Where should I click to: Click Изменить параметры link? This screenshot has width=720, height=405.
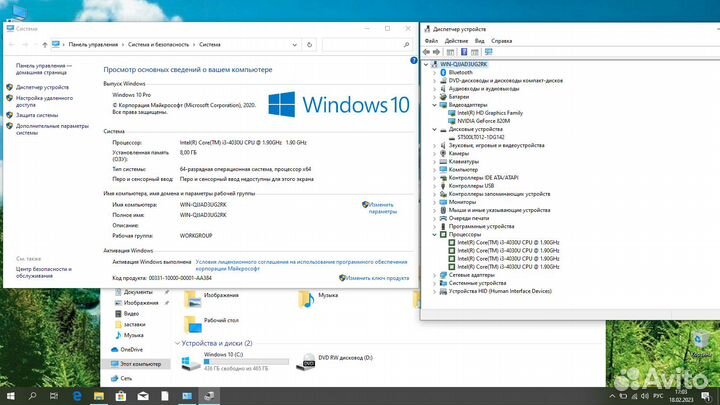[x=382, y=208]
